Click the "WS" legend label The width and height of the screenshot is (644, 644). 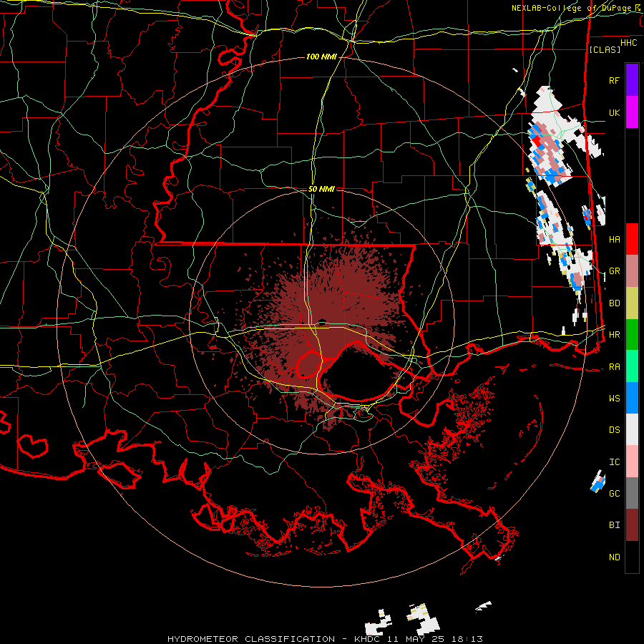pyautogui.click(x=614, y=398)
